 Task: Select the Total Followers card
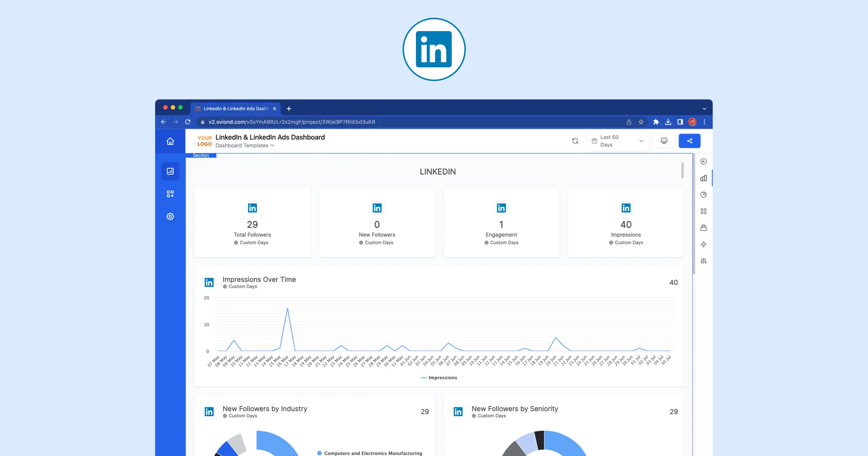pos(252,223)
